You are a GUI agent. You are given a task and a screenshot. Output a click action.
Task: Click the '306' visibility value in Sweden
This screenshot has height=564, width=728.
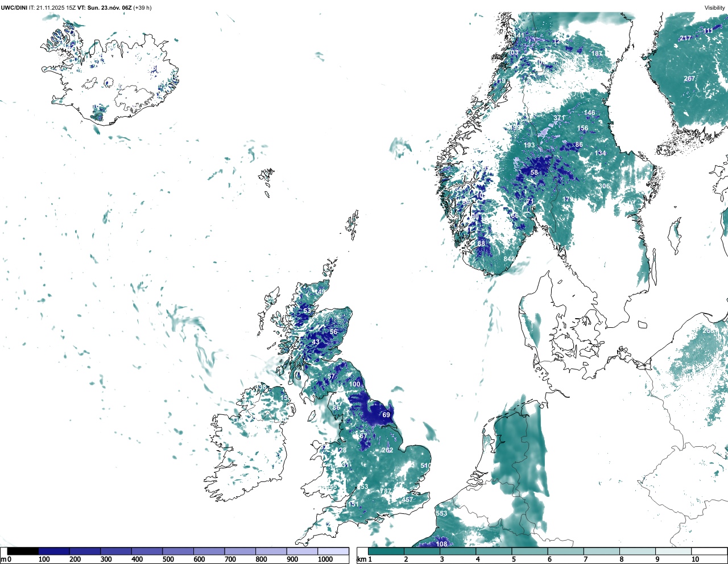(x=604, y=186)
